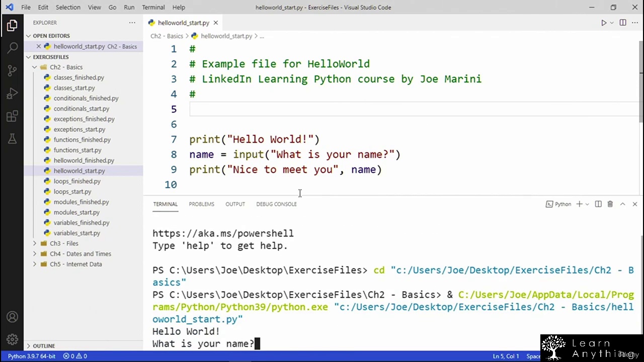This screenshot has height=362, width=644.
Task: Open the Help menu
Action: [x=179, y=7]
